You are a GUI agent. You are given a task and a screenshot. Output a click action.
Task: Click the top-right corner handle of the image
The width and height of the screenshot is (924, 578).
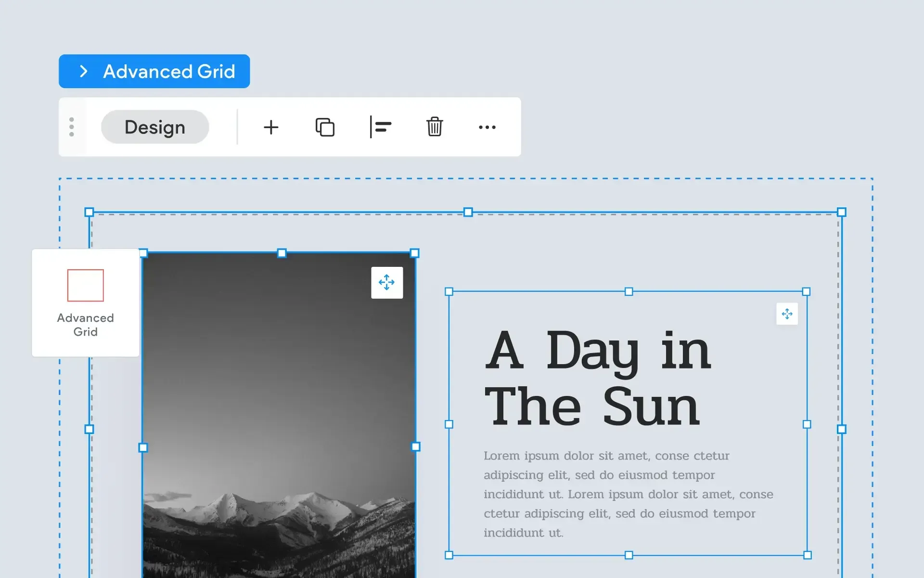click(415, 253)
